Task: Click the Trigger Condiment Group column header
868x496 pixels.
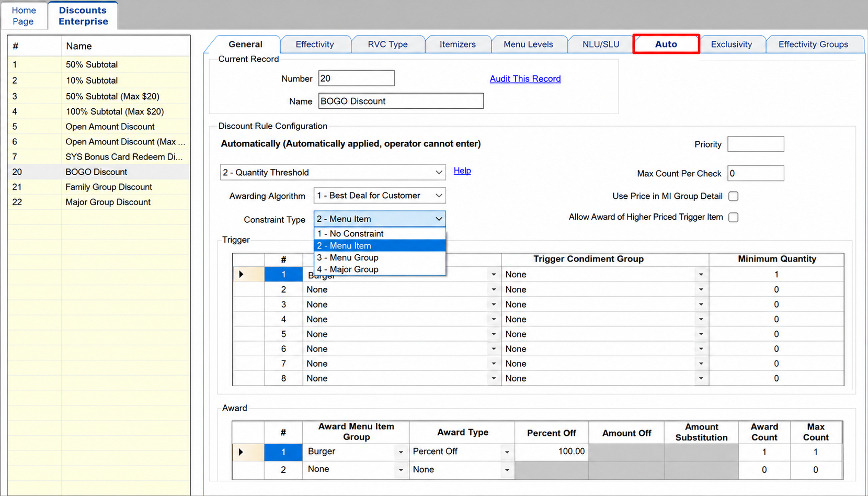Action: (605, 259)
